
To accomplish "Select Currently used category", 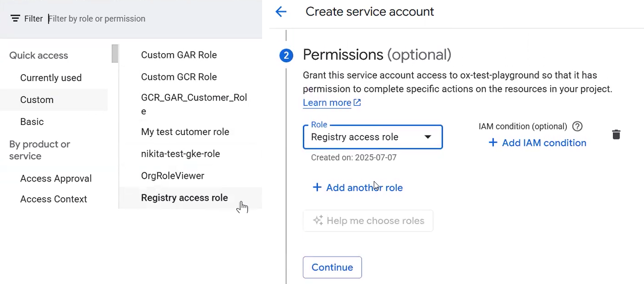I will tap(51, 78).
